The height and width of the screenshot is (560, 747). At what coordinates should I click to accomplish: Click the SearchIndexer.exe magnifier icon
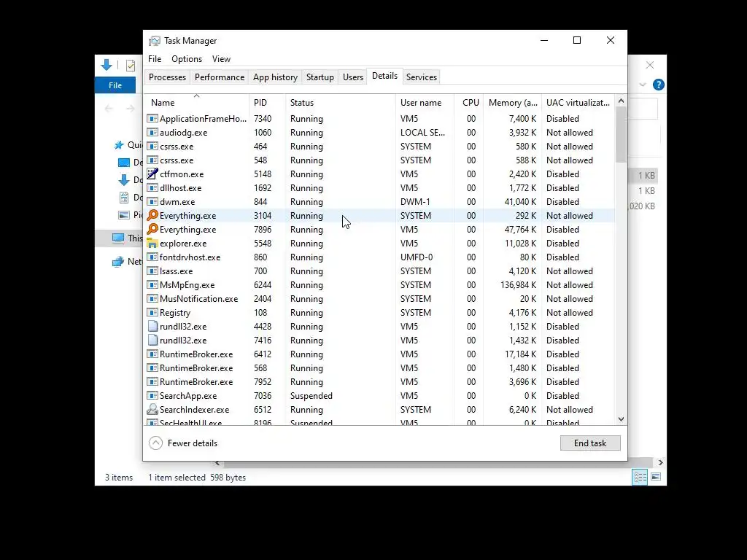tap(152, 410)
